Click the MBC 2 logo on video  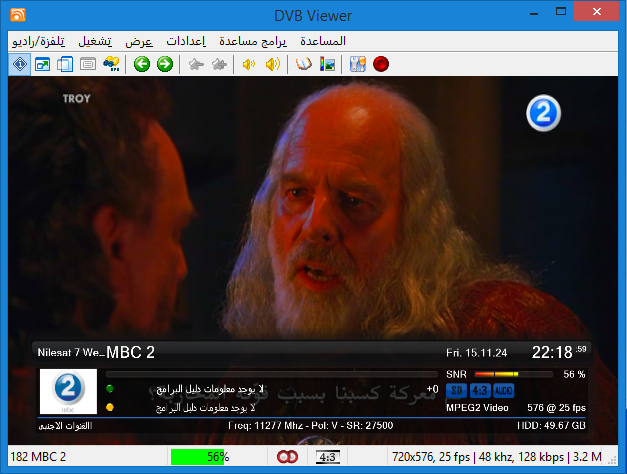[543, 113]
